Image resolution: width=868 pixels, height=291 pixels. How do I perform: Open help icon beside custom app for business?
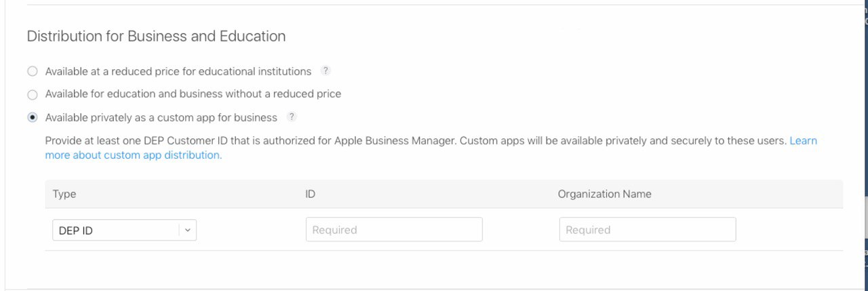pos(292,117)
